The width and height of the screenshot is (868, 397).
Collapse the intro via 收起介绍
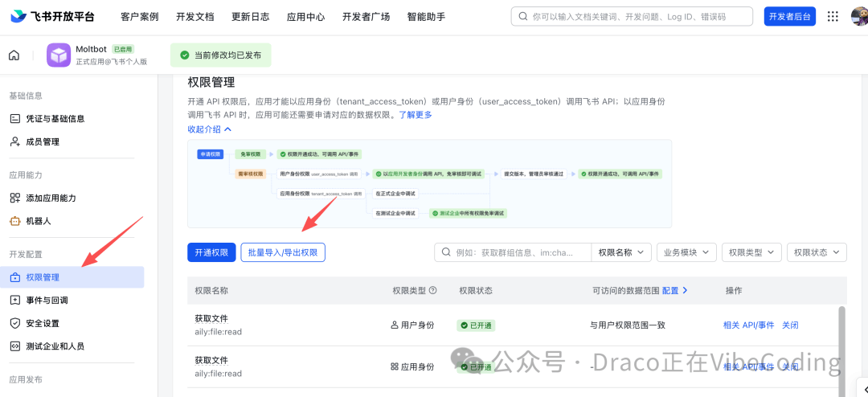point(209,129)
